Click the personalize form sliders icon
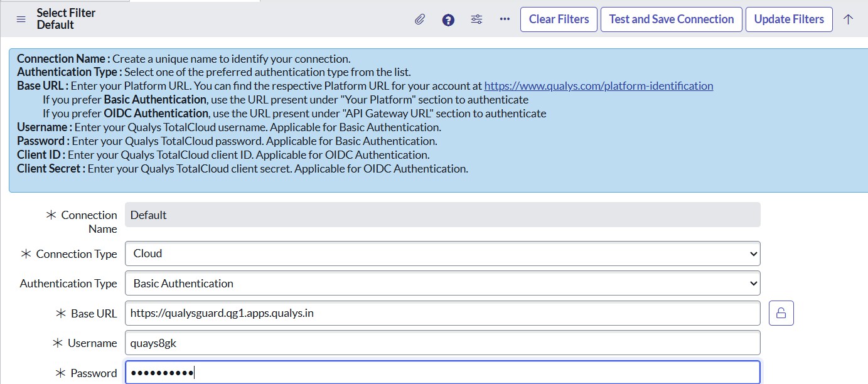Screen dimensions: 868x384 click(476, 19)
